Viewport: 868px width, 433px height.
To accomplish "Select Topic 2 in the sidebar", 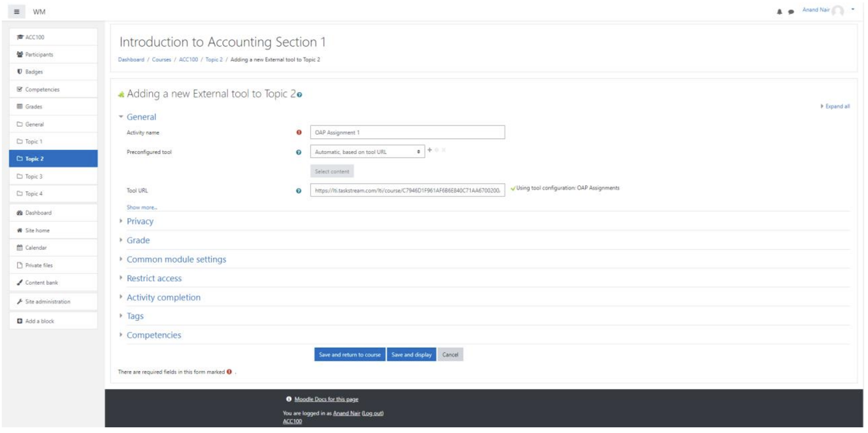I will coord(53,159).
